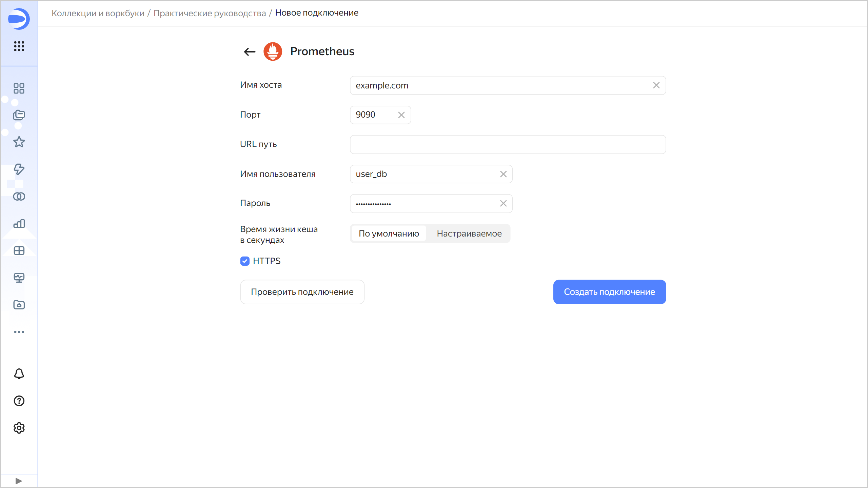Go to 'Коллекции и воркбуки' breadcrumb
Image resolution: width=868 pixels, height=488 pixels.
pyautogui.click(x=98, y=13)
